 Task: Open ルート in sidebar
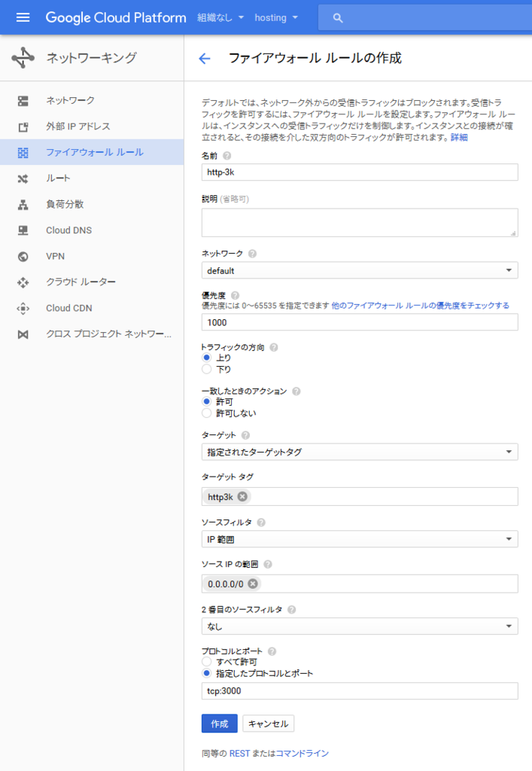click(92, 178)
